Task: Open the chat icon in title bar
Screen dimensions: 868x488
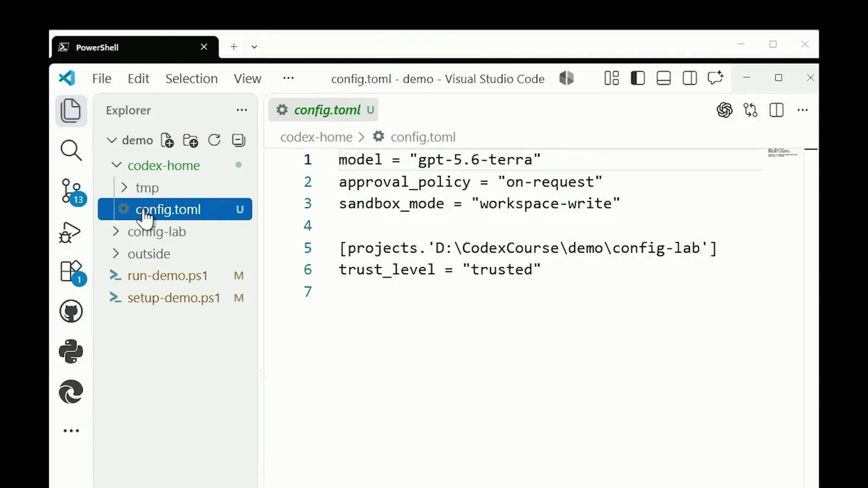Action: pos(716,78)
